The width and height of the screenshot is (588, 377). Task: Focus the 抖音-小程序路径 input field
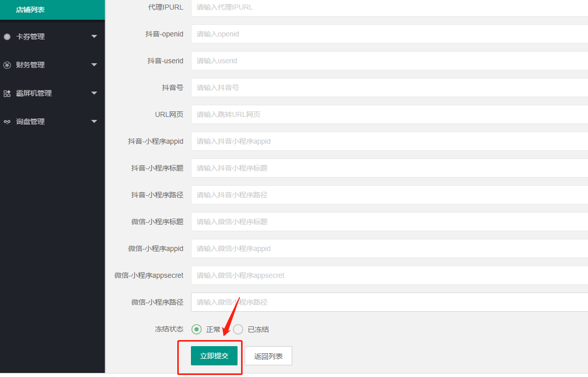389,195
